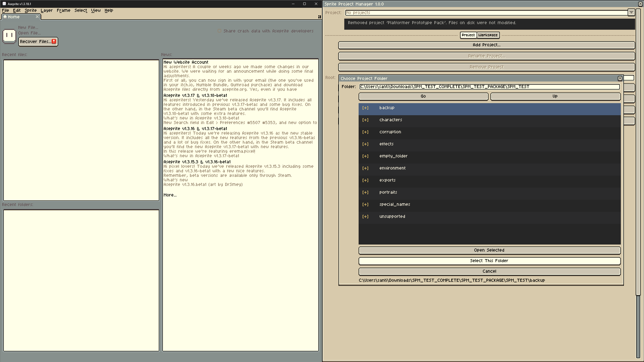Click the Home tab house icon
Image resolution: width=644 pixels, height=362 pixels.
point(5,17)
